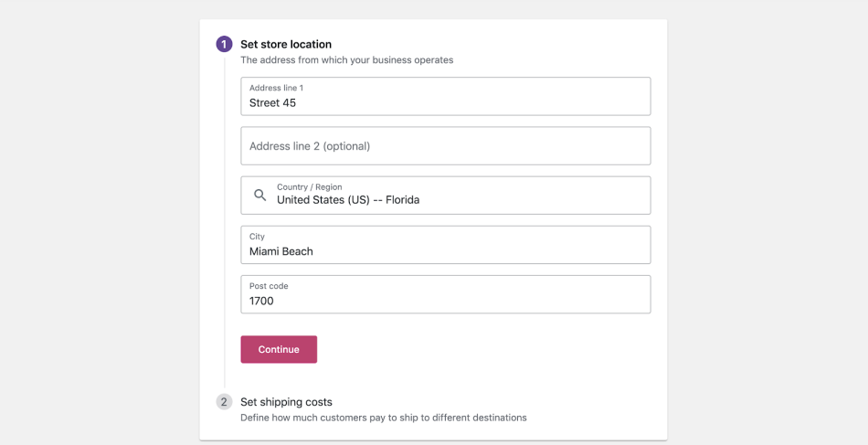Screen dimensions: 868x445
Task: Focus the Address line 1 field
Action: click(x=446, y=96)
